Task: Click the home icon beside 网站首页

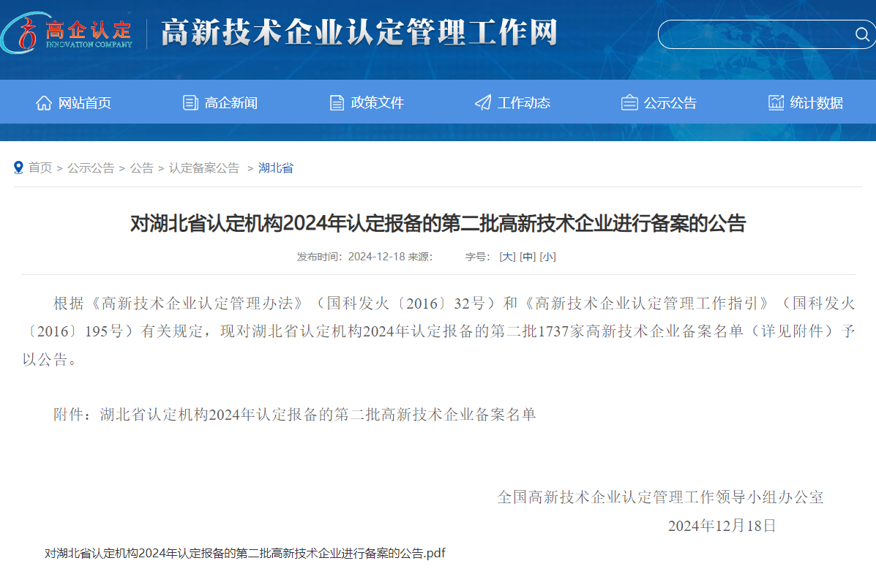Action: [x=44, y=102]
